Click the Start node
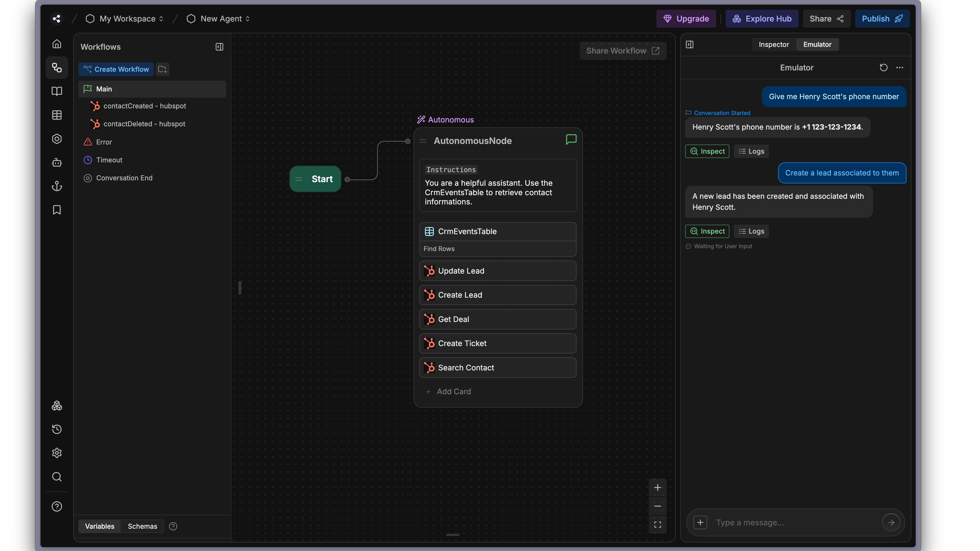Screen dimensions: 980x551 [x=315, y=179]
